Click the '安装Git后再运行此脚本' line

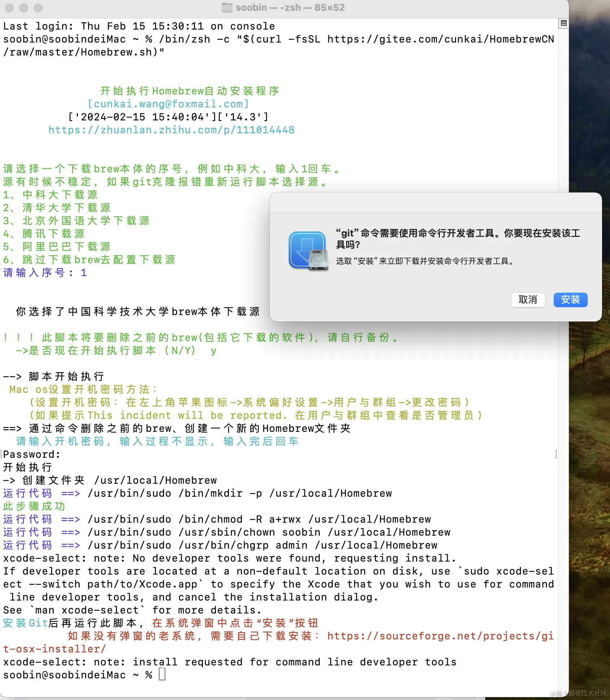click(x=161, y=623)
